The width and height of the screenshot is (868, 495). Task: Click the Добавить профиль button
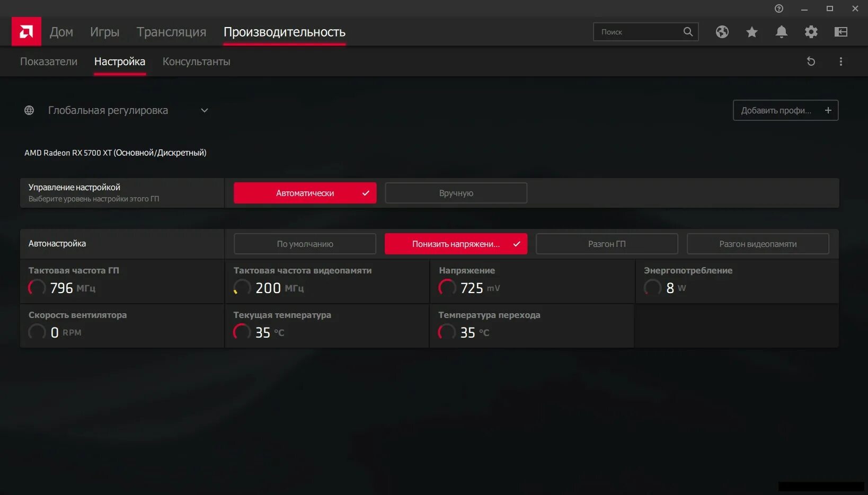pyautogui.click(x=786, y=110)
